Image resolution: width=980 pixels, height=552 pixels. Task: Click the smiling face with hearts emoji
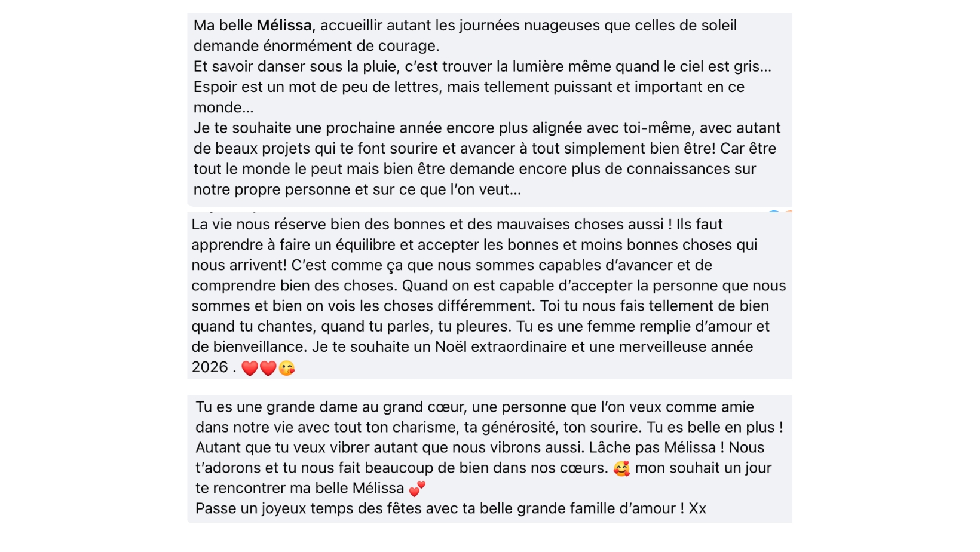pos(621,468)
